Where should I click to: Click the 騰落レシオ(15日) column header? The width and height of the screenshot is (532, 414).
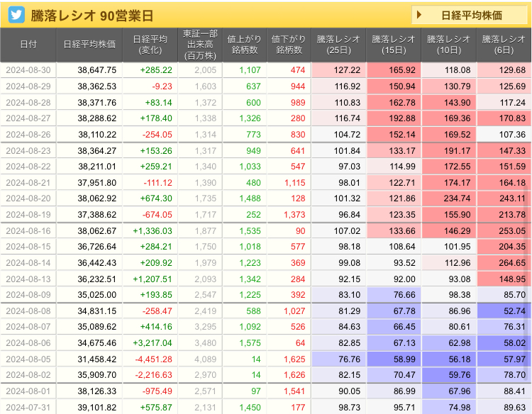pyautogui.click(x=394, y=45)
